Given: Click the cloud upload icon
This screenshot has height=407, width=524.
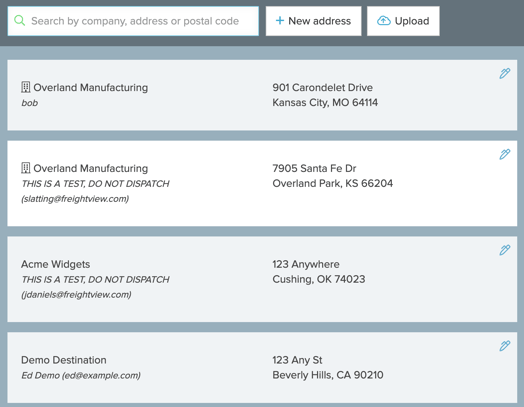Looking at the screenshot, I should tap(384, 21).
